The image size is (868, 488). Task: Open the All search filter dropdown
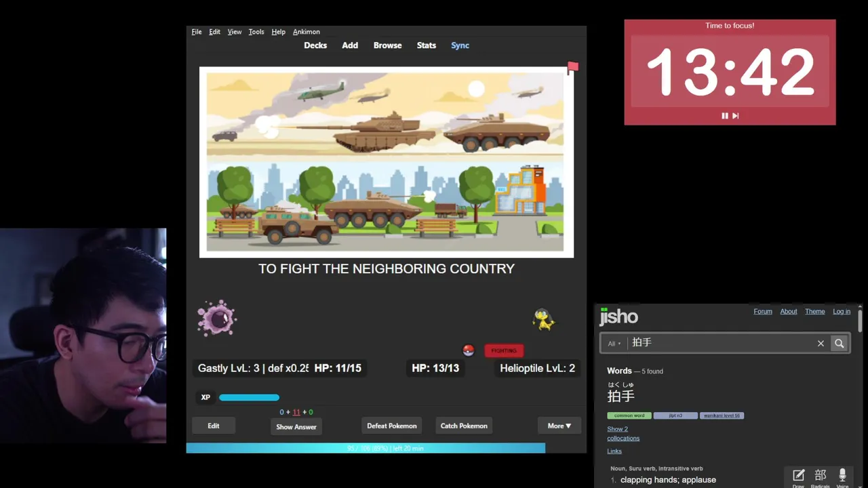click(x=614, y=344)
